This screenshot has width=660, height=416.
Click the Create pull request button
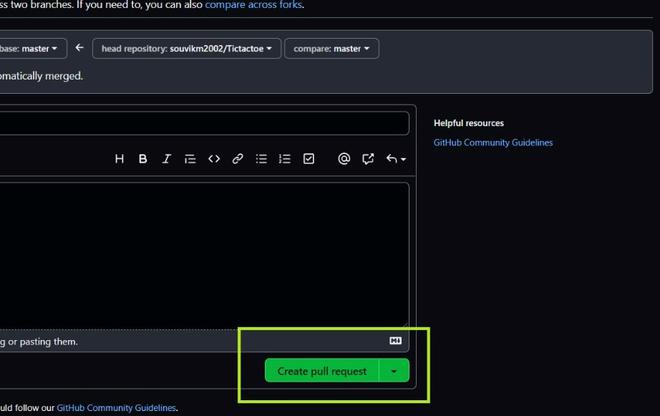click(322, 371)
